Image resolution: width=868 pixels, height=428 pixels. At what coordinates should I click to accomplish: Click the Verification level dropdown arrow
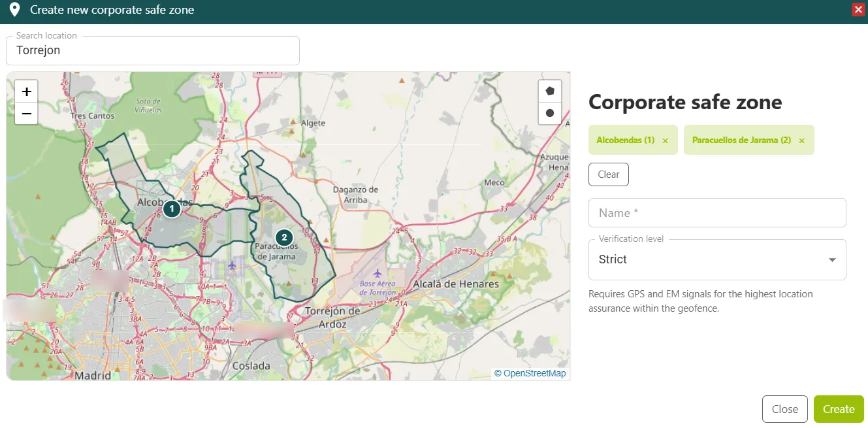click(832, 260)
